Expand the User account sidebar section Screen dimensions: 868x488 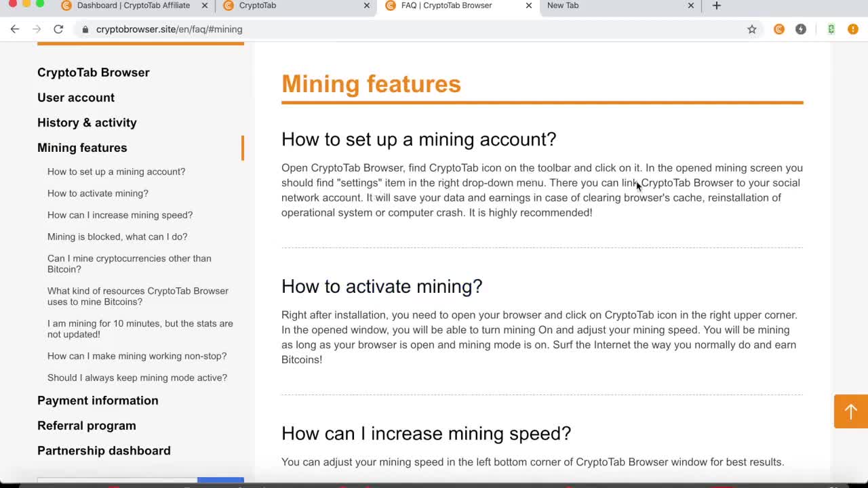click(76, 98)
